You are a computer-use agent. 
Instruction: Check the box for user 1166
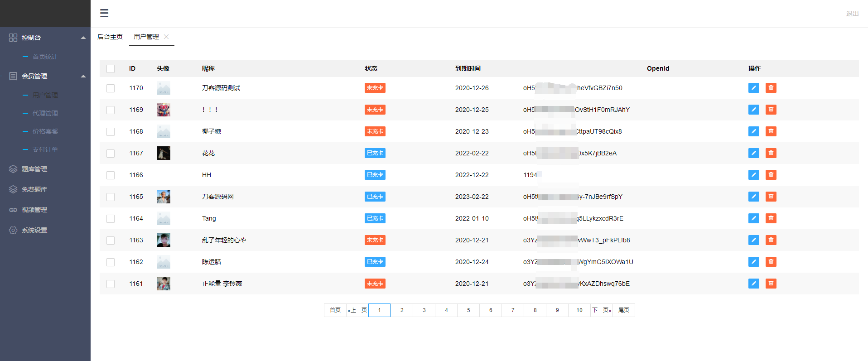click(111, 175)
